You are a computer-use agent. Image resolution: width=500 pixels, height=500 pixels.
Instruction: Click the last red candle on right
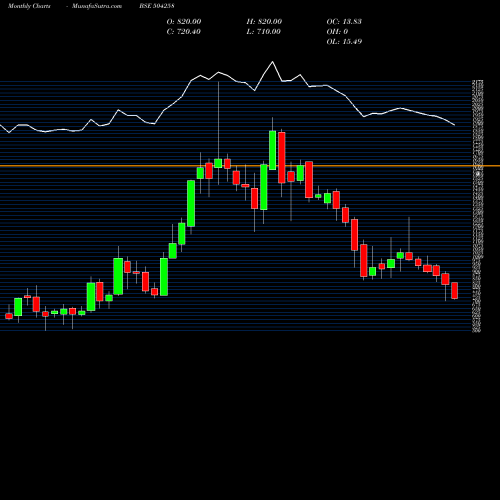(x=454, y=290)
